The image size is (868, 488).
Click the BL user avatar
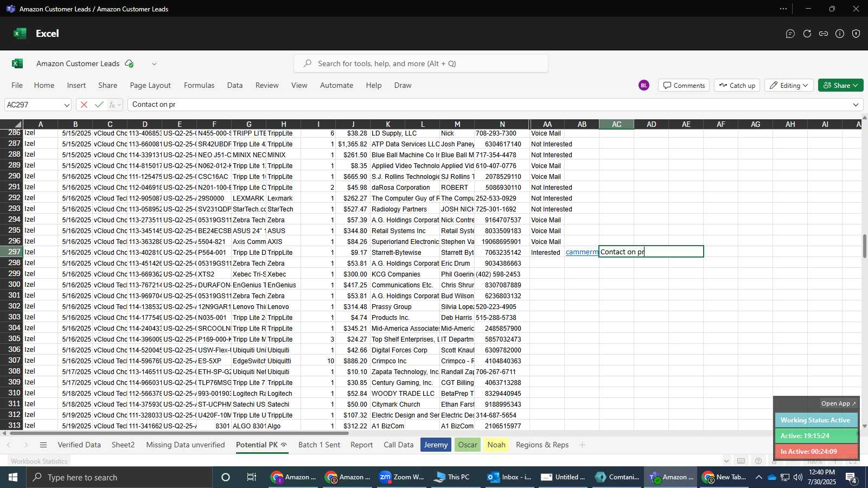tap(644, 85)
